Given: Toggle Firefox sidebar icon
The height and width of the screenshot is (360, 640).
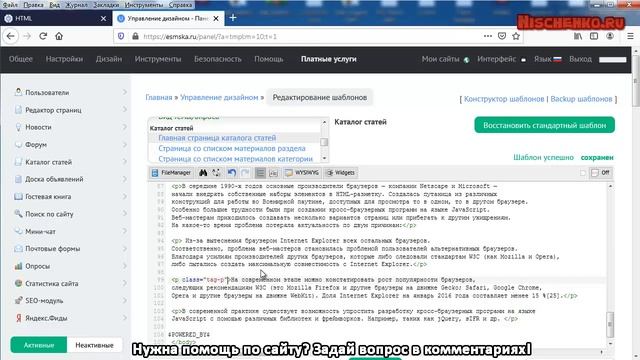Looking at the screenshot, I should pyautogui.click(x=594, y=36).
